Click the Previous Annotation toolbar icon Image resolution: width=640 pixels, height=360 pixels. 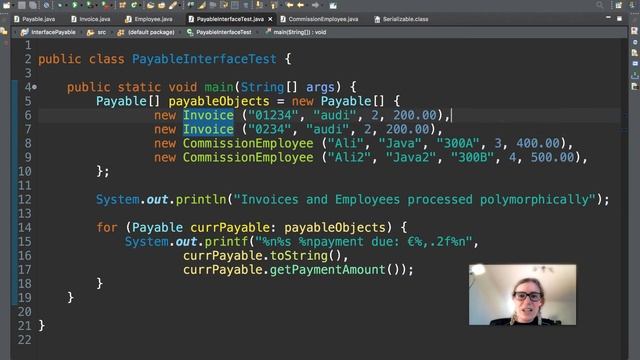pyautogui.click(x=273, y=5)
